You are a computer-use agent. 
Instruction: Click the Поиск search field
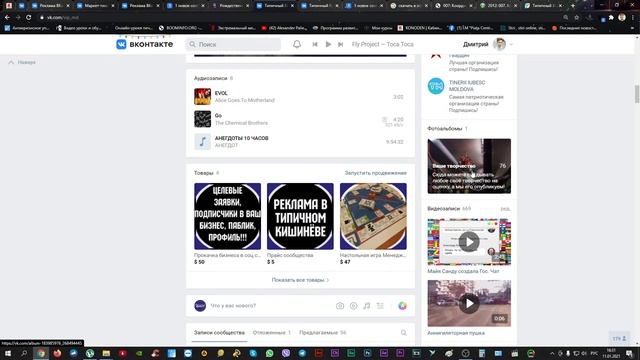point(233,44)
